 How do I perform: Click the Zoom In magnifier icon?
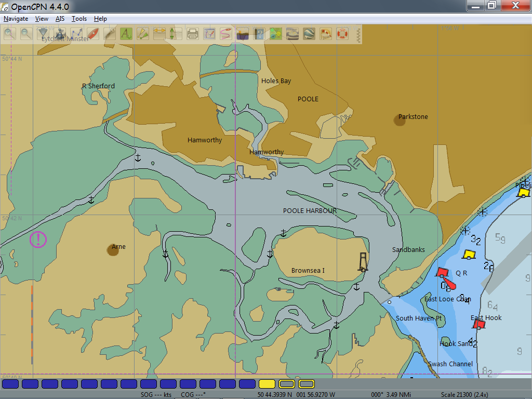[10, 34]
